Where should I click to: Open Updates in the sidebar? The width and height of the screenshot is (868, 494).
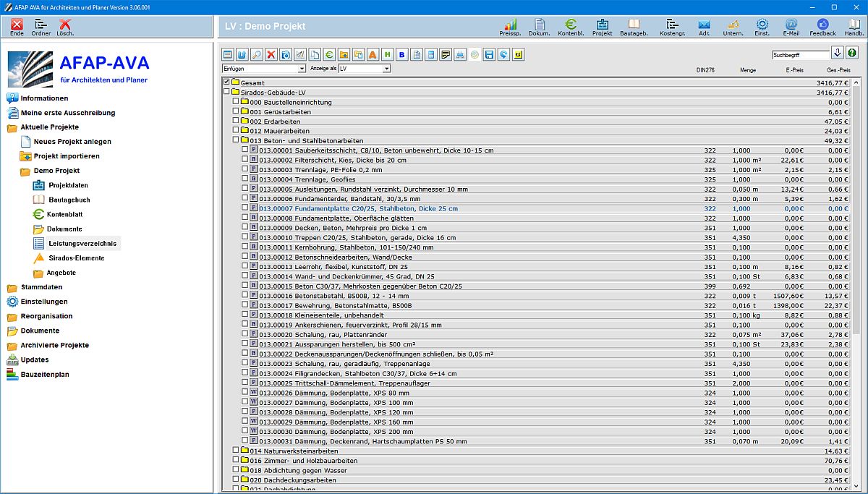coord(28,359)
